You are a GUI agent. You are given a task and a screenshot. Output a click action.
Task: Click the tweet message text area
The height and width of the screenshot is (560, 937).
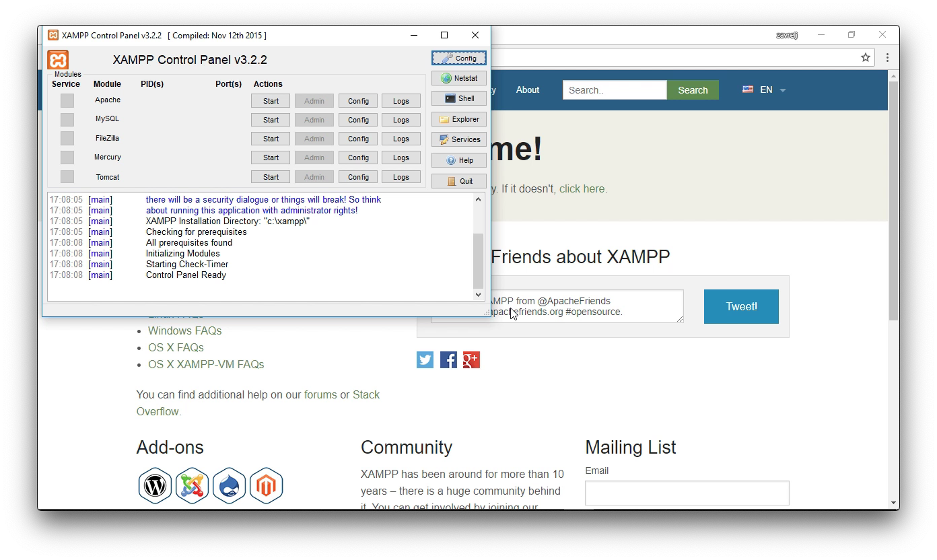tap(557, 306)
